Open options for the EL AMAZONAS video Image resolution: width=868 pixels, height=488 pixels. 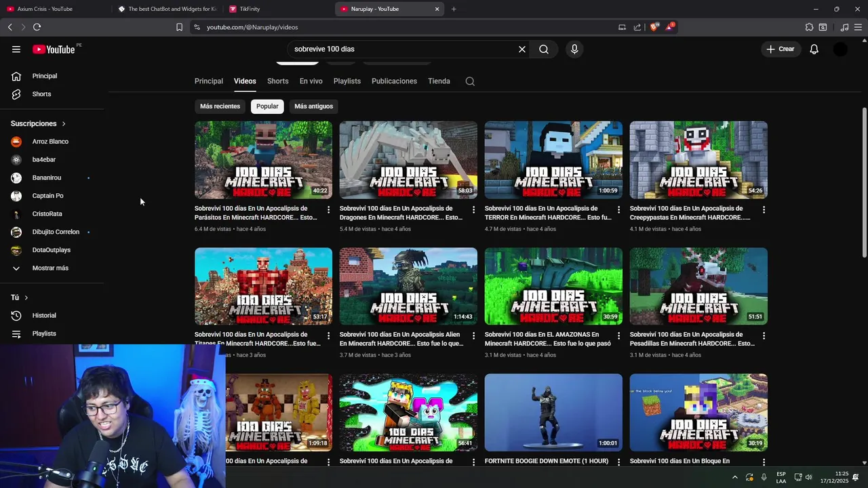point(618,335)
